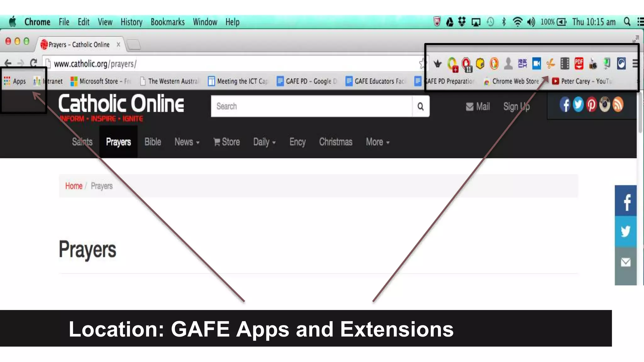
Task: Share page via sidebar email button
Action: 626,263
